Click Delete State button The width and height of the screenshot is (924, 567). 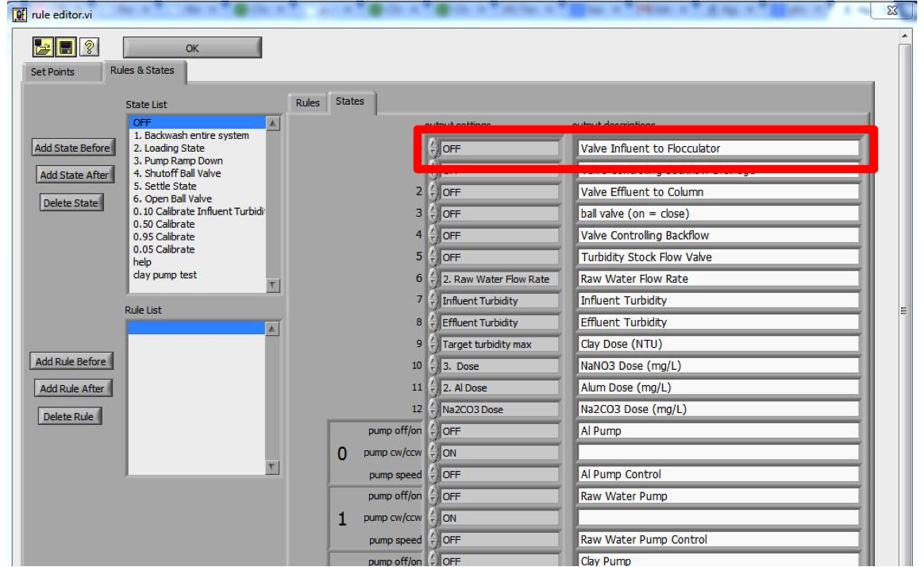[71, 203]
